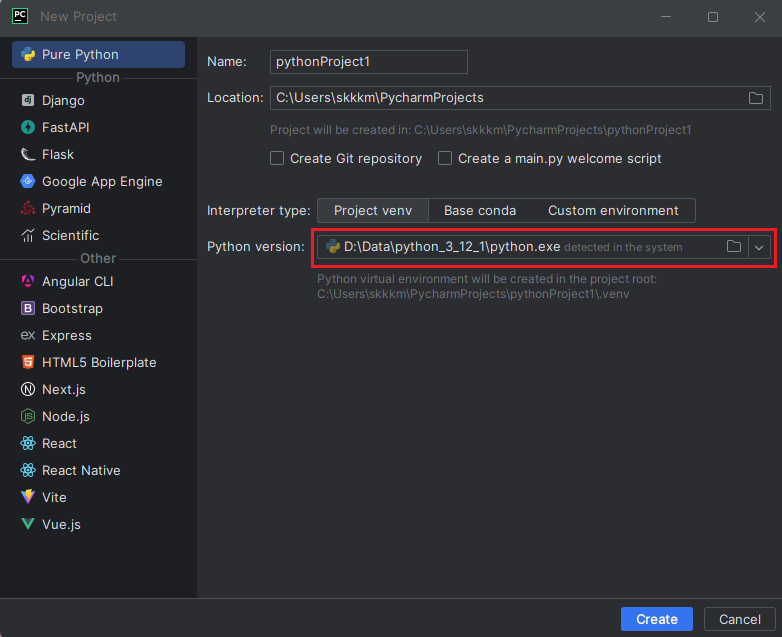Click the React Native list label
This screenshot has height=637, width=782.
(x=81, y=470)
